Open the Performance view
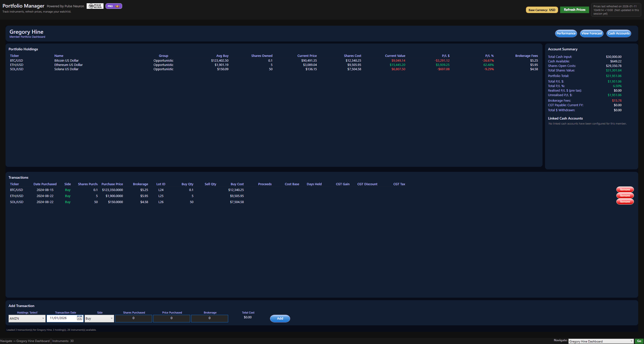The height and width of the screenshot is (344, 644). [566, 33]
